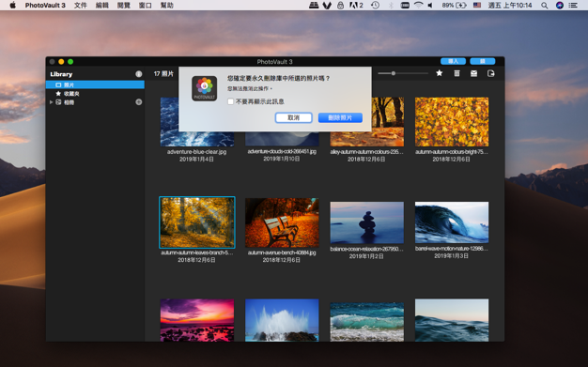Image resolution: width=588 pixels, height=367 pixels.
Task: Confirm with the 刪除照片 button
Action: tap(340, 117)
